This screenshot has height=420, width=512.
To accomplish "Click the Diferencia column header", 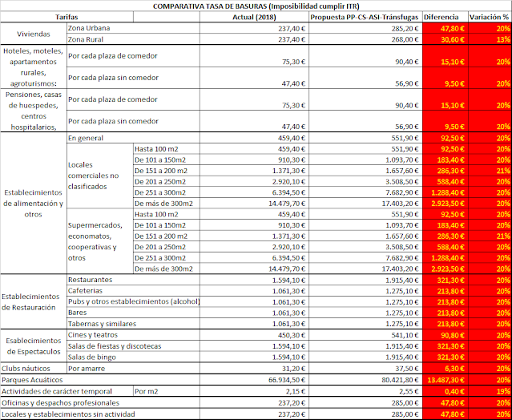I will click(445, 17).
